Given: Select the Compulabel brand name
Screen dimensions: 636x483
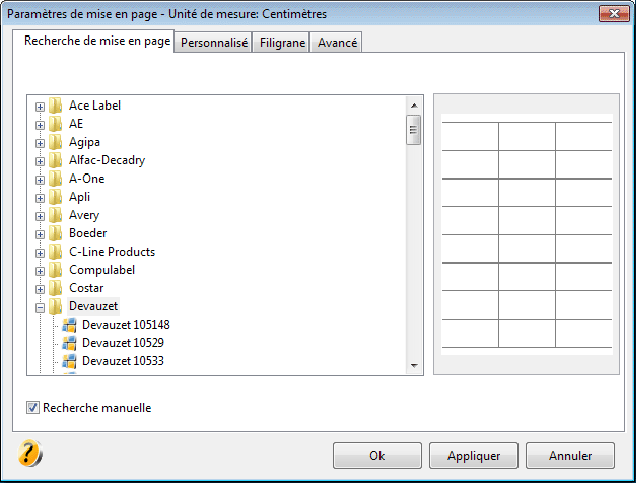Looking at the screenshot, I should coord(102,270).
